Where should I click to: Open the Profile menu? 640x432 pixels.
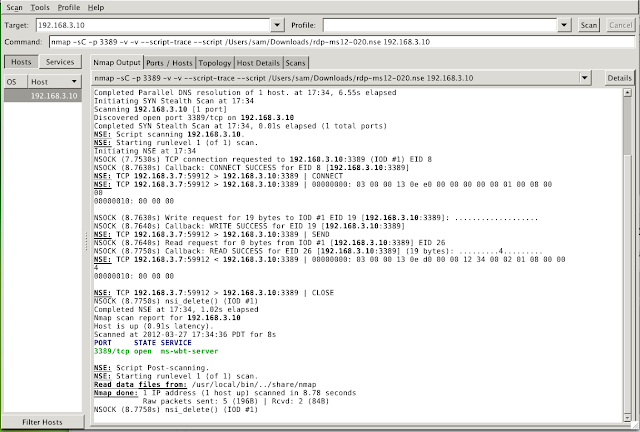[x=69, y=7]
